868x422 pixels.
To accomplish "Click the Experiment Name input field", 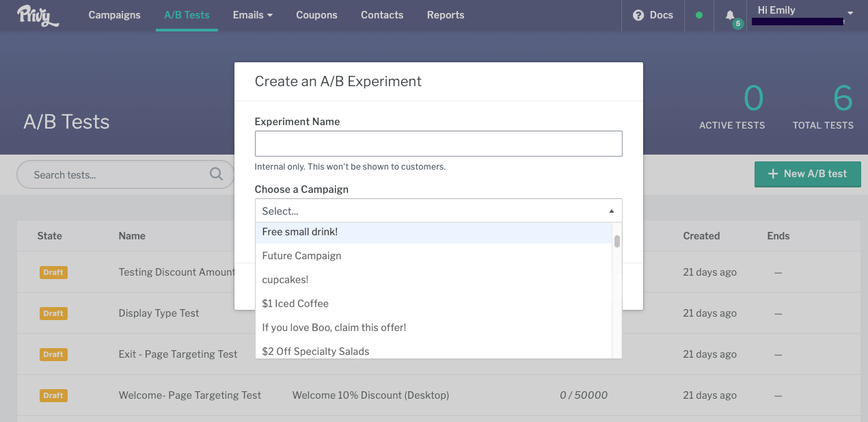I will (438, 144).
